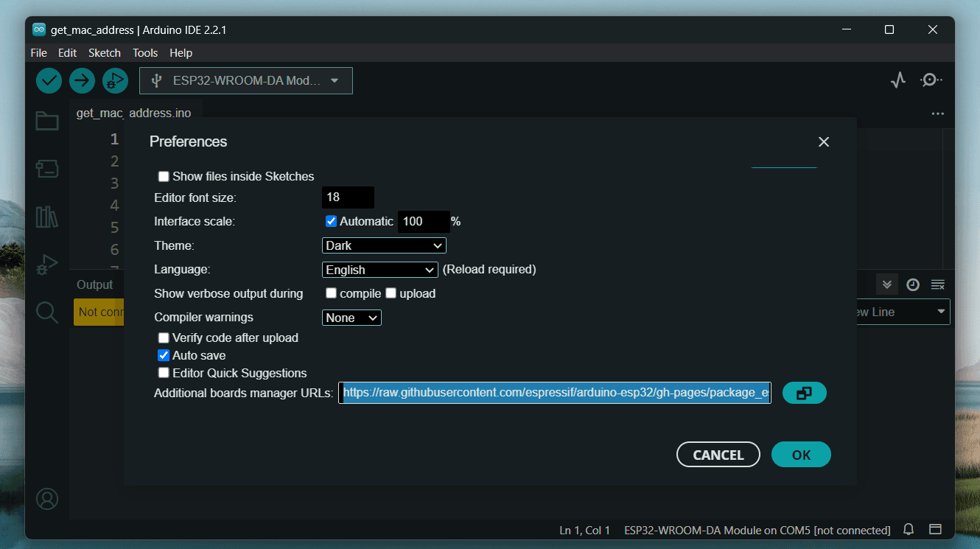The height and width of the screenshot is (549, 980).
Task: Open the editor tab's three-dot menu
Action: tap(937, 114)
